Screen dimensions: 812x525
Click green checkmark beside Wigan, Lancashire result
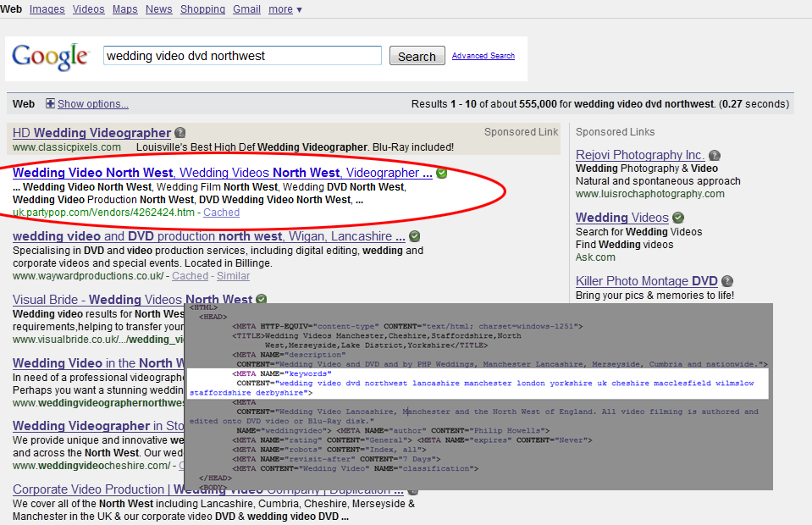[x=414, y=237]
